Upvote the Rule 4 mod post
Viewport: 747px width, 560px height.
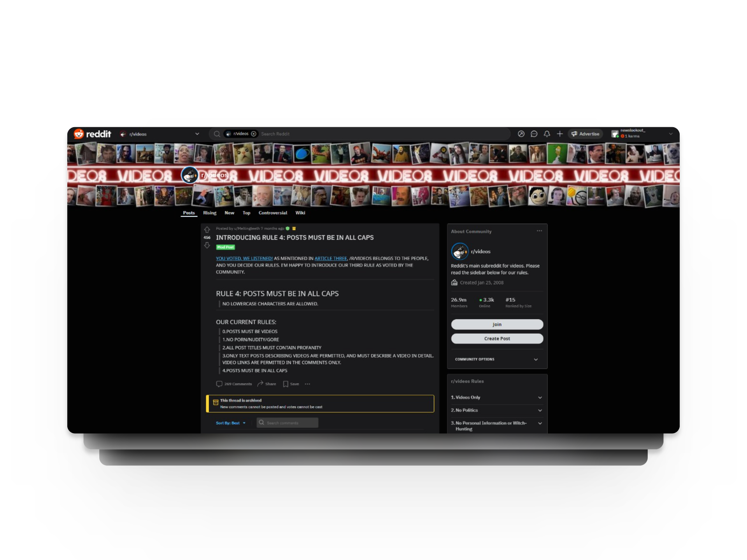point(207,229)
